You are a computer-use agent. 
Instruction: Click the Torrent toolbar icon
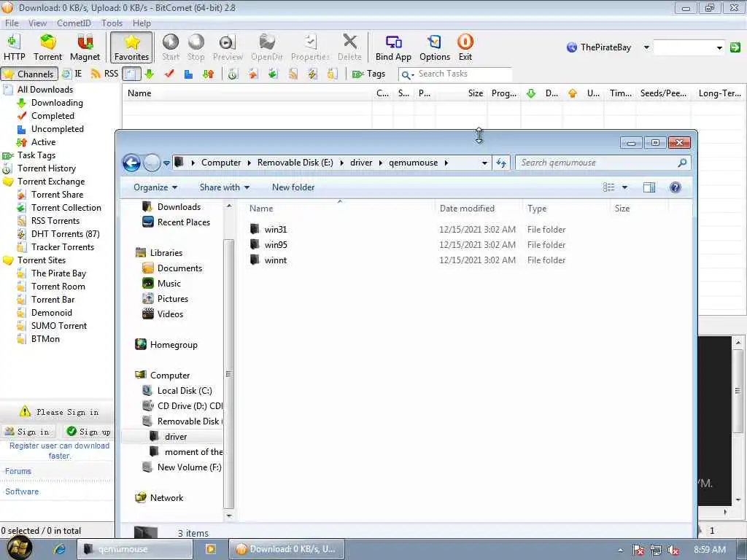(47, 47)
